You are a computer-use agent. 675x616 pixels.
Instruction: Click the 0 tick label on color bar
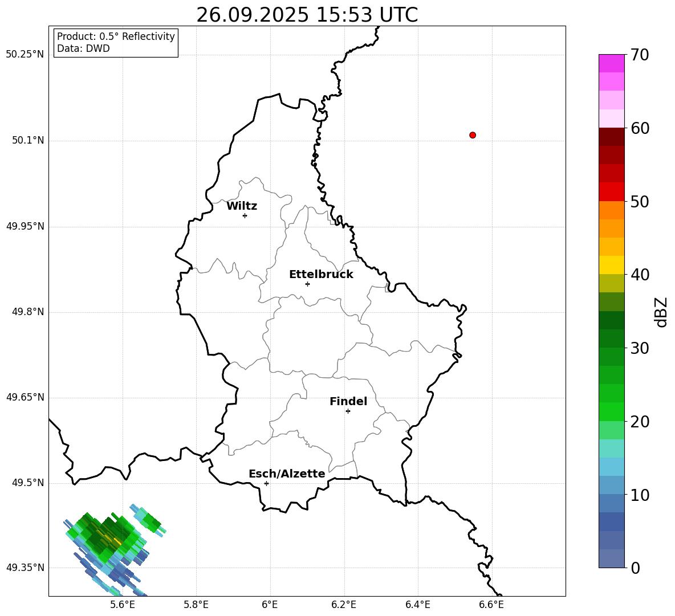click(635, 568)
